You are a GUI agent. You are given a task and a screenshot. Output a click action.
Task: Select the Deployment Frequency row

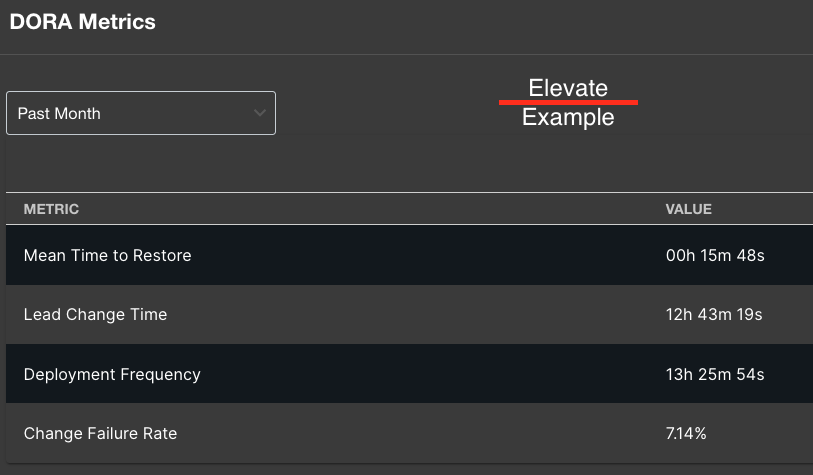pyautogui.click(x=410, y=374)
